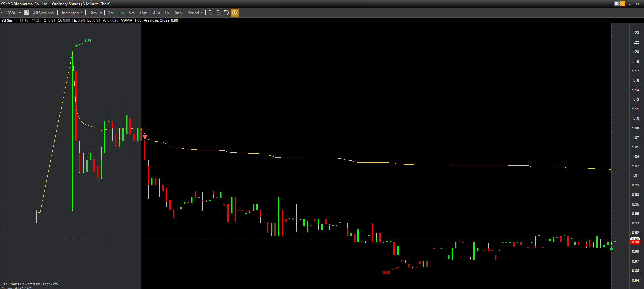Open the orange dropdown arrow in title bar
The height and width of the screenshot is (289, 644).
(x=623, y=4)
